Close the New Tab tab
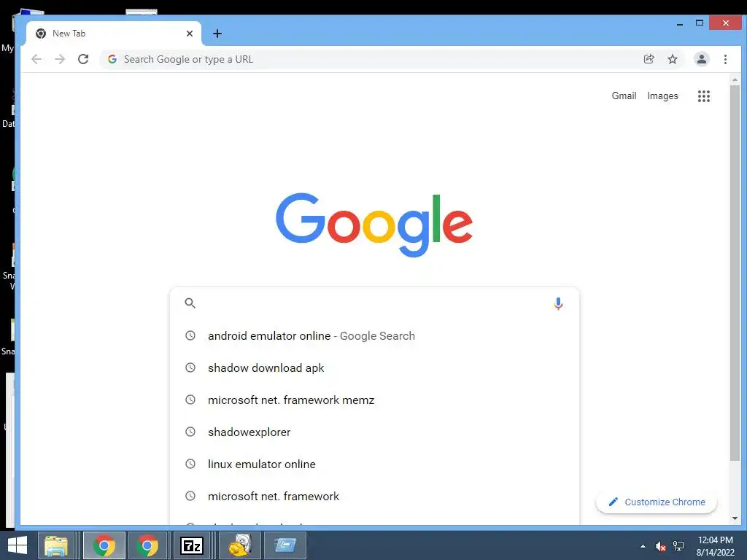 [x=190, y=34]
